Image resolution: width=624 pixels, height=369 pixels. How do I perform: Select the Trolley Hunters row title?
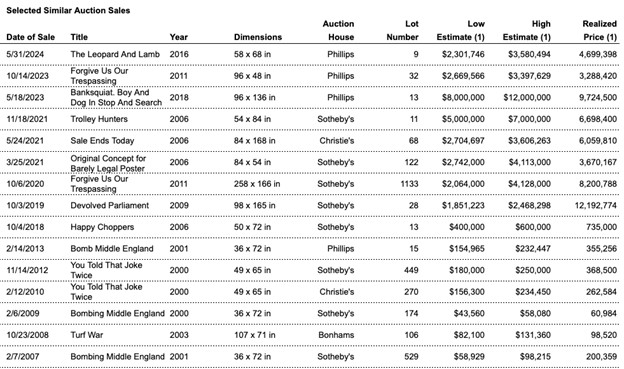99,119
